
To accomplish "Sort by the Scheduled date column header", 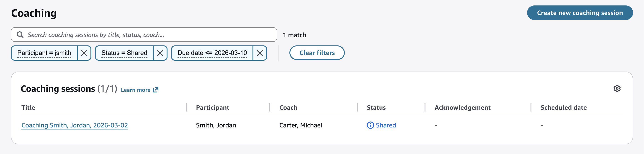I will (x=563, y=107).
